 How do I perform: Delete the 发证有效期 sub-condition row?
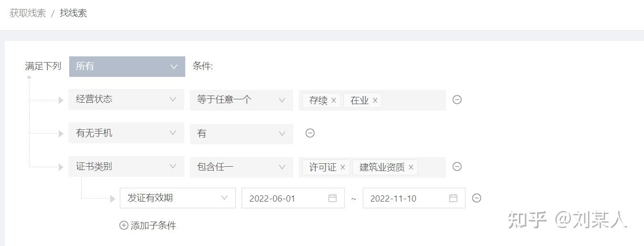[x=476, y=198]
